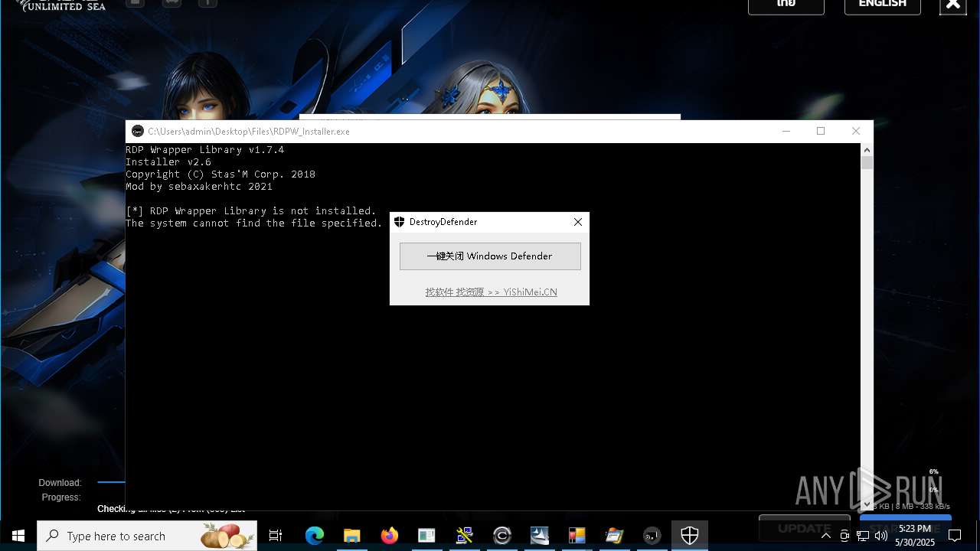The height and width of the screenshot is (551, 980).
Task: Open the colorful squares taskbar app
Action: pyautogui.click(x=577, y=536)
